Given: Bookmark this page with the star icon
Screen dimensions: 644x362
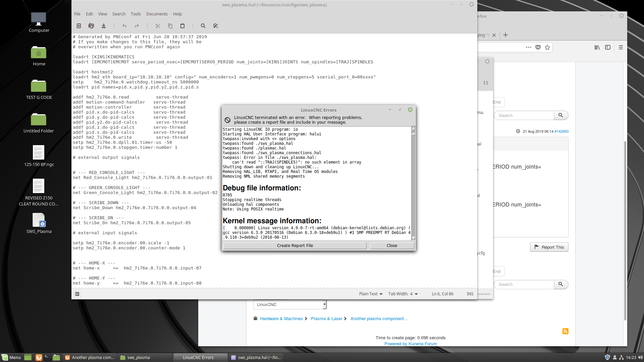Looking at the screenshot, I should click(547, 47).
